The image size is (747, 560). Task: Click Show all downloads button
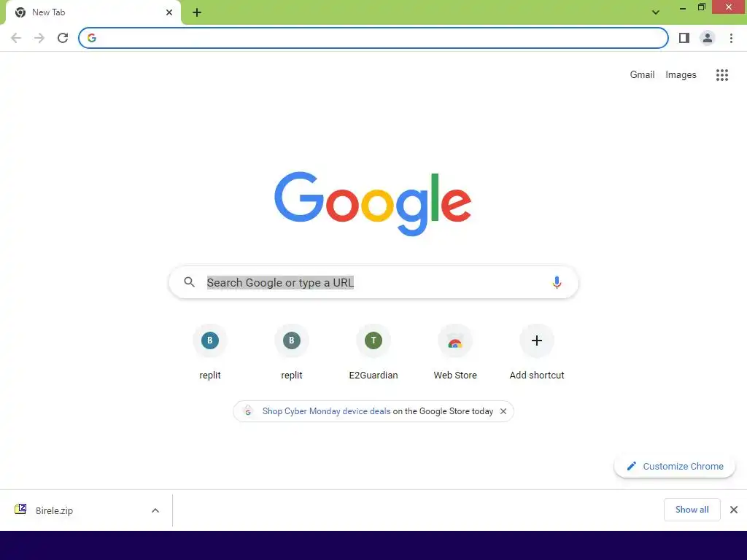tap(692, 510)
